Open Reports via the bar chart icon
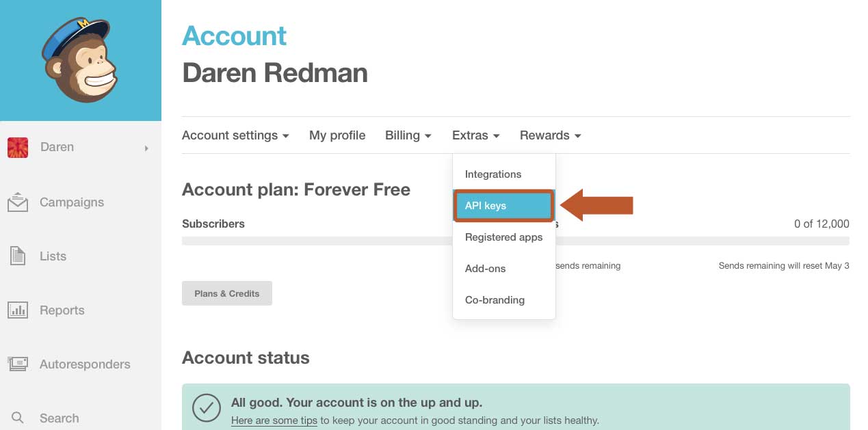Screen dimensions: 868x430 (18, 310)
